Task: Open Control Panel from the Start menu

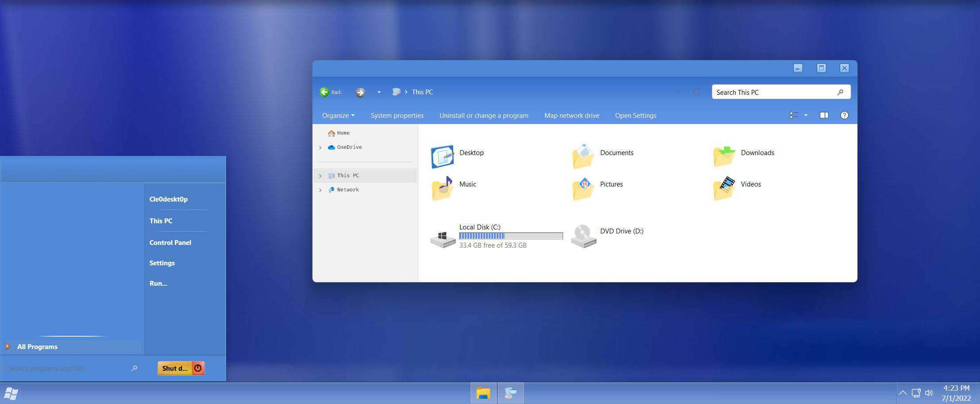Action: coord(170,243)
